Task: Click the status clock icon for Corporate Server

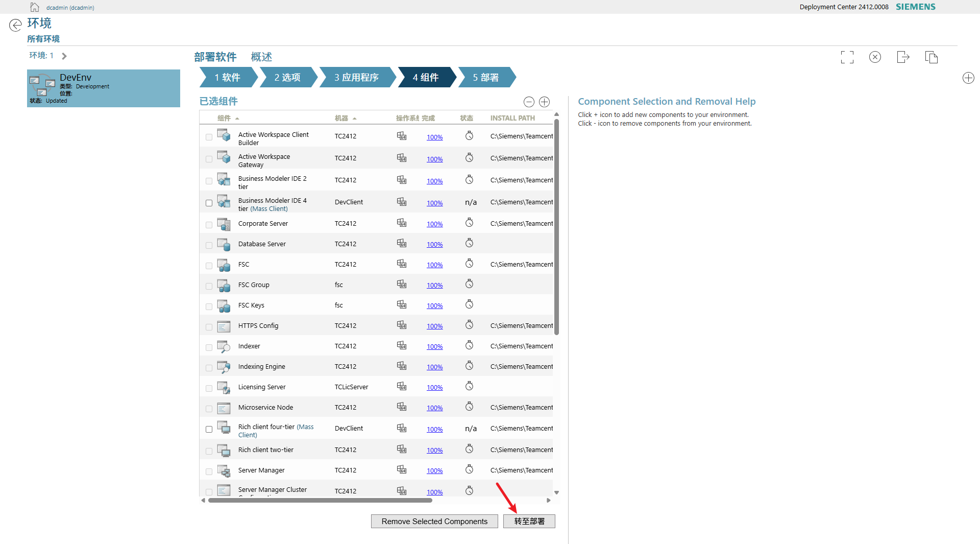Action: [x=469, y=223]
